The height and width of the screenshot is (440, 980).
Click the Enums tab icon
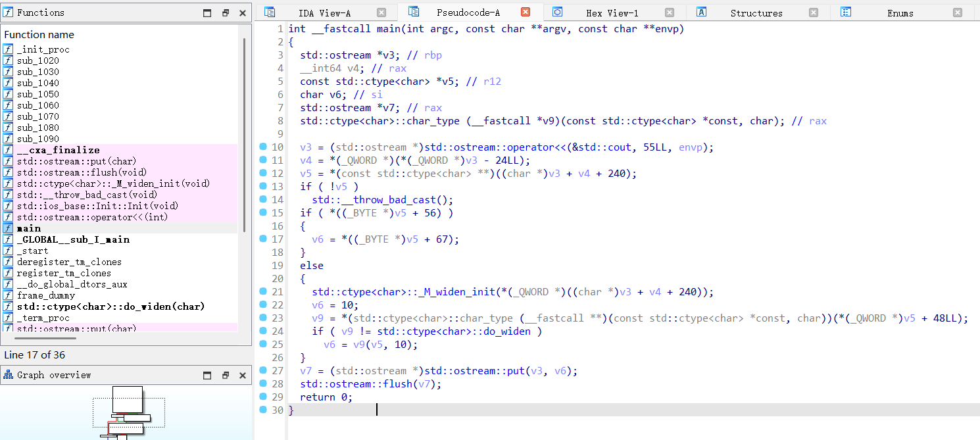(x=846, y=12)
